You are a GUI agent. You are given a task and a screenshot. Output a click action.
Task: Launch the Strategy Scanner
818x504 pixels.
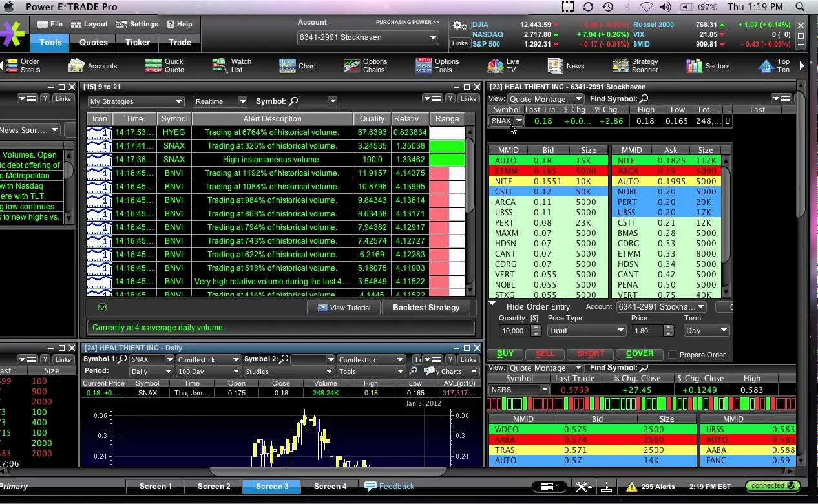click(635, 65)
